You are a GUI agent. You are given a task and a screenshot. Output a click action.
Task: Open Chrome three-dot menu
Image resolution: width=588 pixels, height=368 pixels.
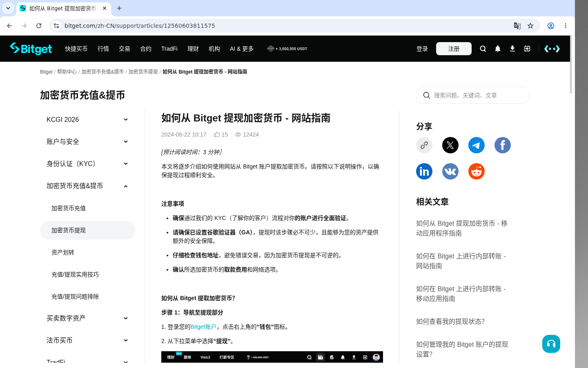click(566, 26)
